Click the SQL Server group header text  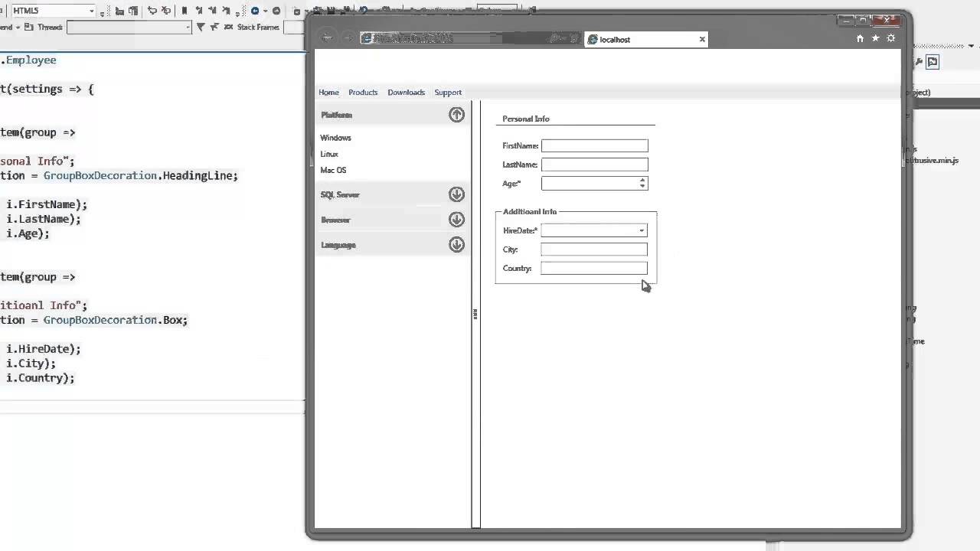click(x=340, y=194)
